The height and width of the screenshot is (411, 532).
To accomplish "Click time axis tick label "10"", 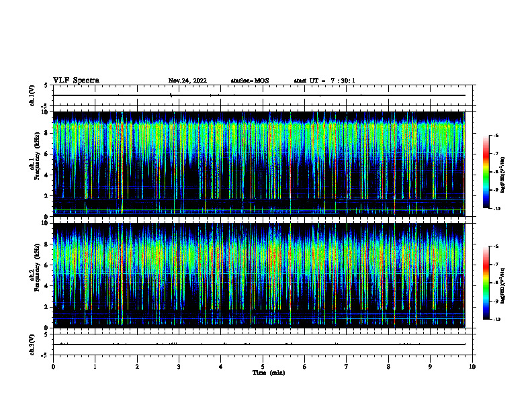I will click(472, 367).
